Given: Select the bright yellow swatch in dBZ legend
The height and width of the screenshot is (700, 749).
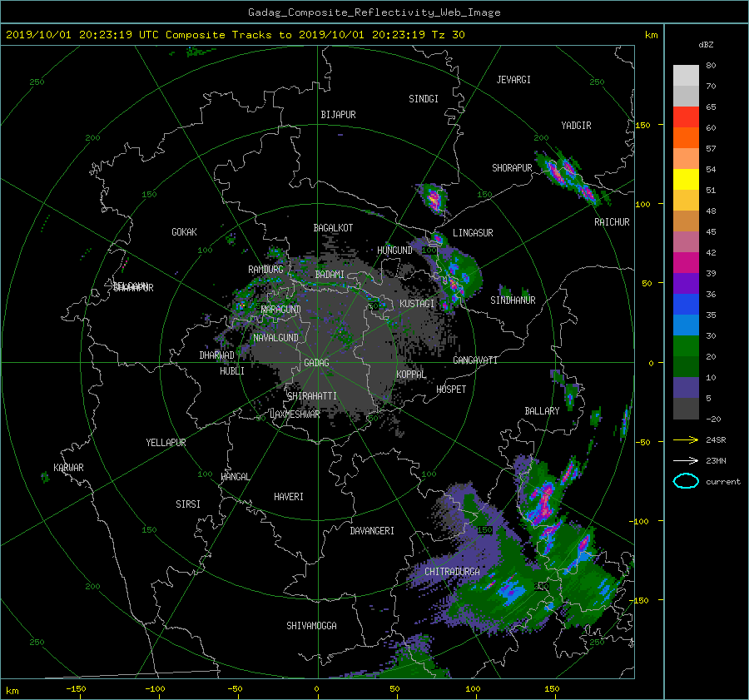Looking at the screenshot, I should [x=686, y=180].
